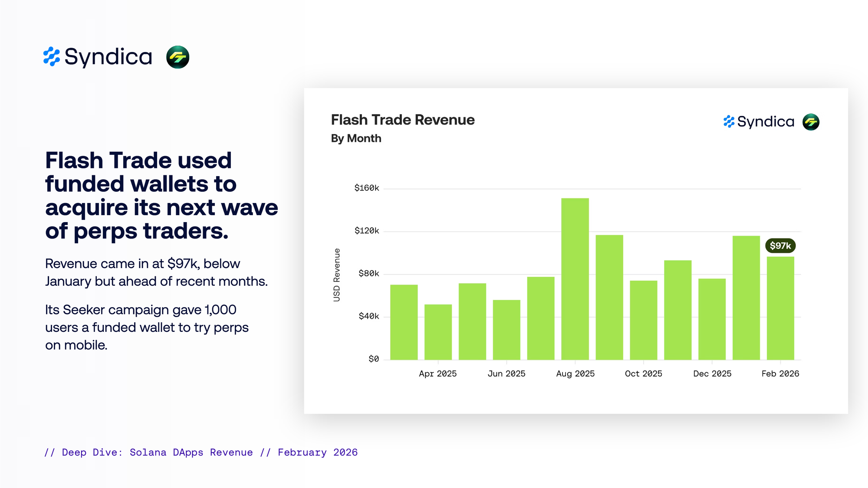Click the Dec 2025 axis label

(x=712, y=373)
